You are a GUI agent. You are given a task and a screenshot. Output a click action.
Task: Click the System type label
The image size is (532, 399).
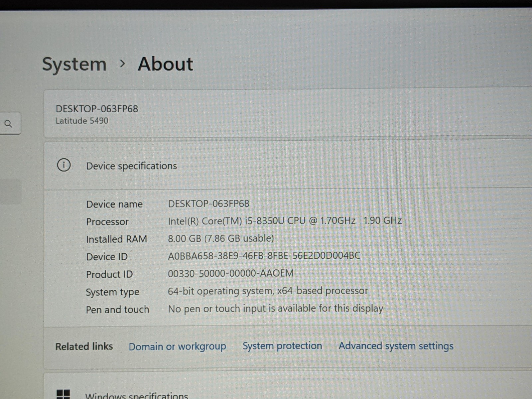coord(112,292)
